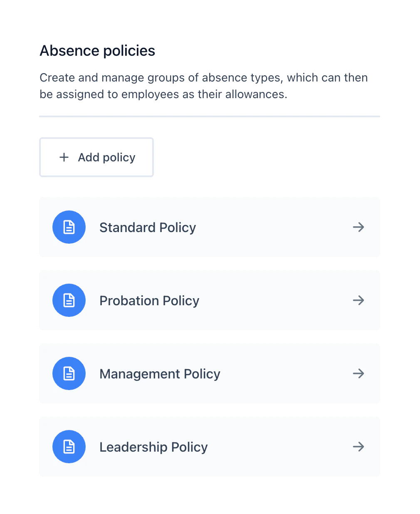The width and height of the screenshot is (420, 514).
Task: Select the Standard Policy label text
Action: [x=148, y=227]
